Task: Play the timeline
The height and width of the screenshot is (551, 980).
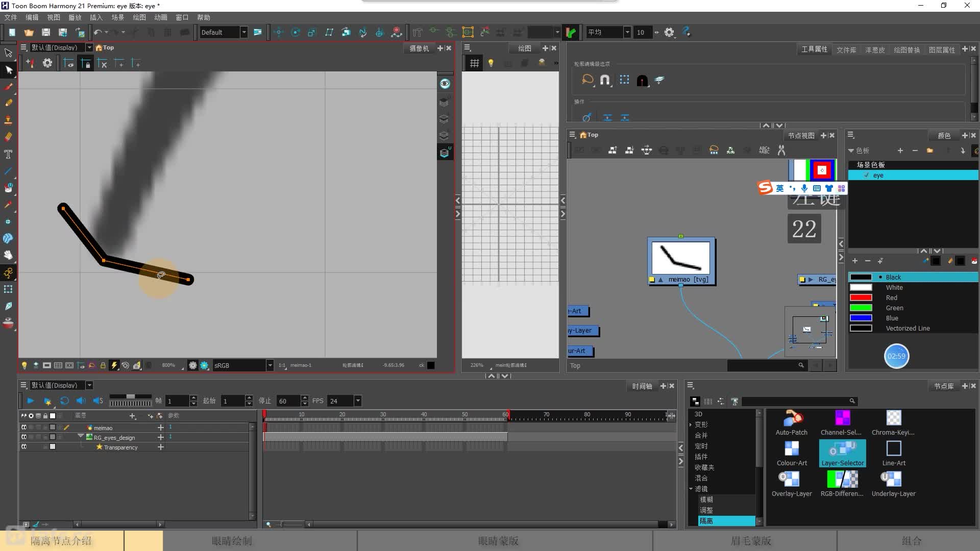Action: (x=30, y=401)
